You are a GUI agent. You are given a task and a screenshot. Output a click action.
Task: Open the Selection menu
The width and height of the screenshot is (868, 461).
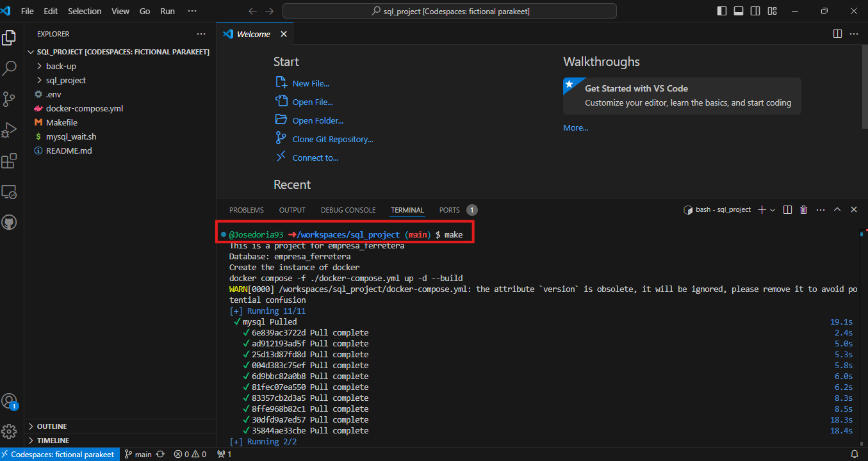tap(85, 11)
